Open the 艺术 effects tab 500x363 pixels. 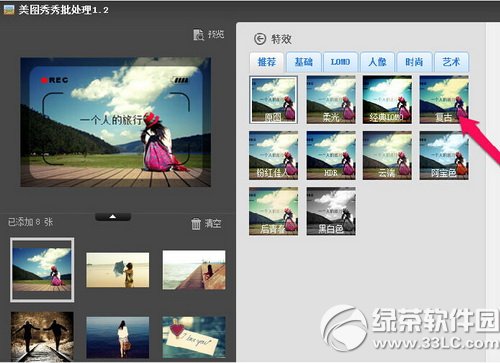click(x=451, y=62)
